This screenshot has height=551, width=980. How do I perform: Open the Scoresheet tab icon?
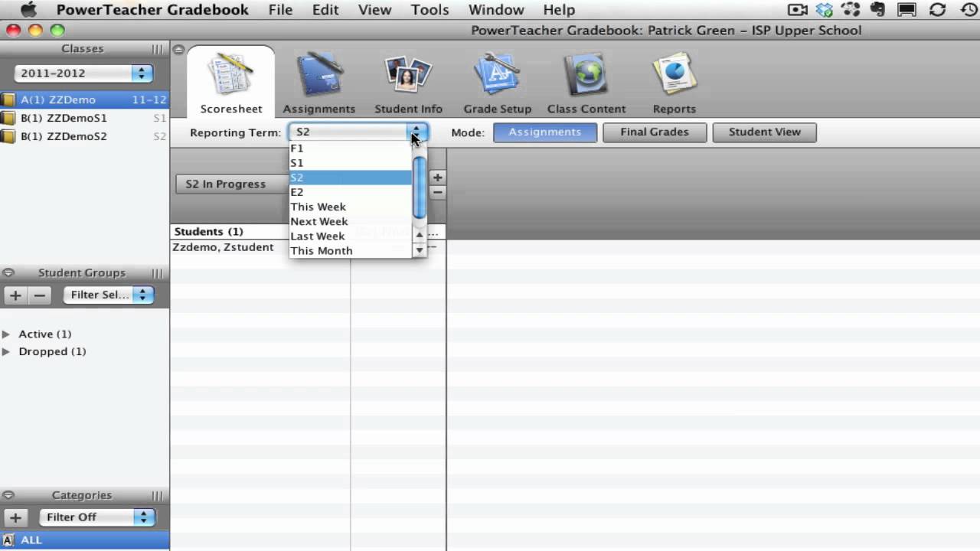pyautogui.click(x=230, y=75)
